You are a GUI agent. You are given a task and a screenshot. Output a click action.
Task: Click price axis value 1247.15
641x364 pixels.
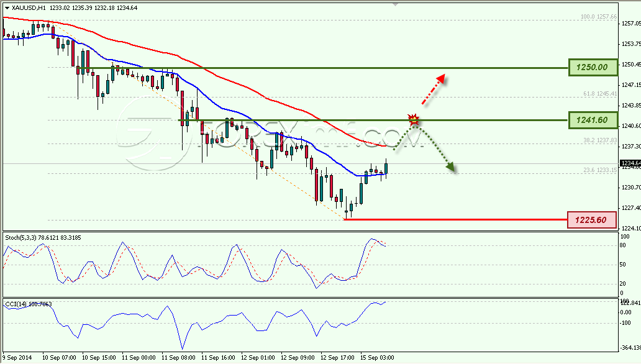(631, 84)
